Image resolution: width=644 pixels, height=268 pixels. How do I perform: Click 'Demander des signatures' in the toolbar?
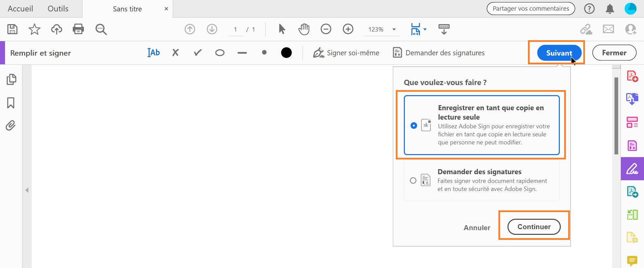(x=439, y=53)
